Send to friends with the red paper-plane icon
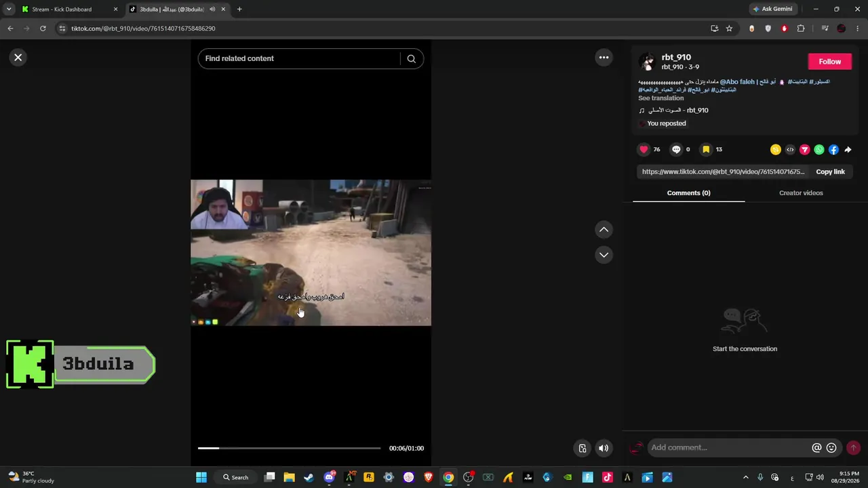The width and height of the screenshot is (868, 488). [x=805, y=150]
